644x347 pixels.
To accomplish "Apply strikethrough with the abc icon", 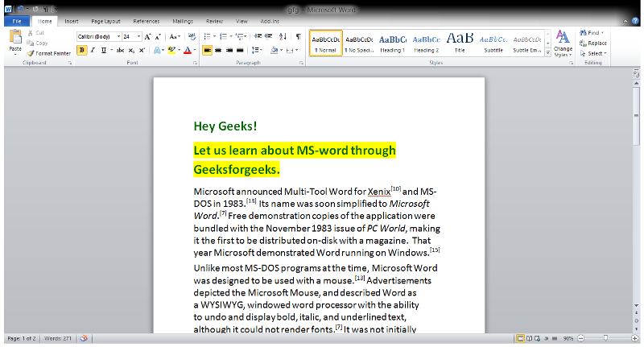I will (120, 50).
